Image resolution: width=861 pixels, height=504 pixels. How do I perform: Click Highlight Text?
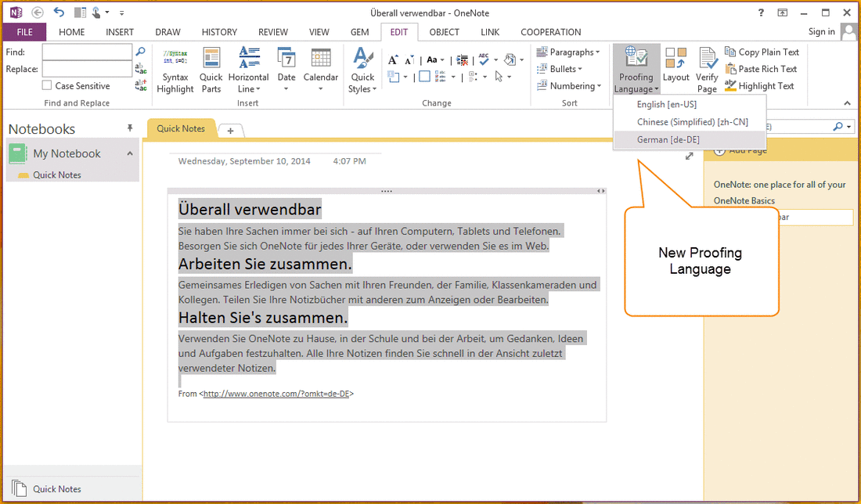[759, 85]
